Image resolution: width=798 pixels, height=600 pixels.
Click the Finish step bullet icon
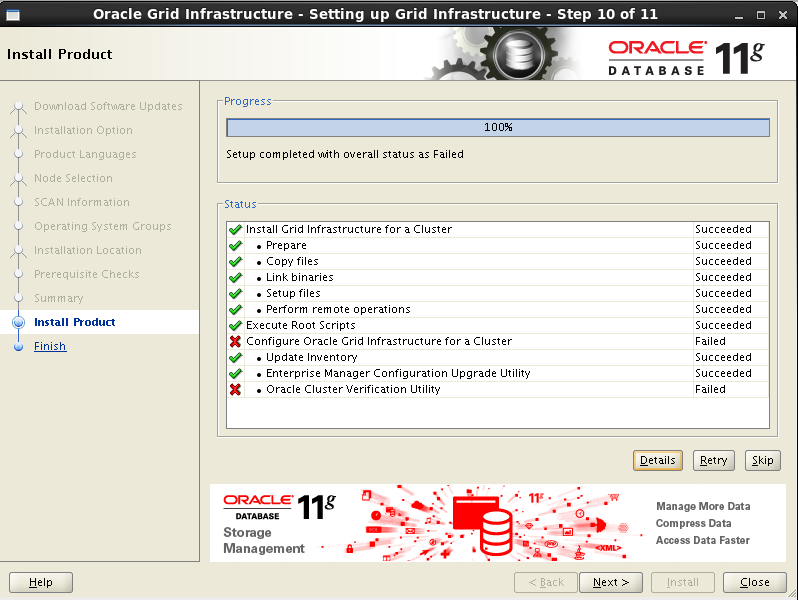[19, 347]
